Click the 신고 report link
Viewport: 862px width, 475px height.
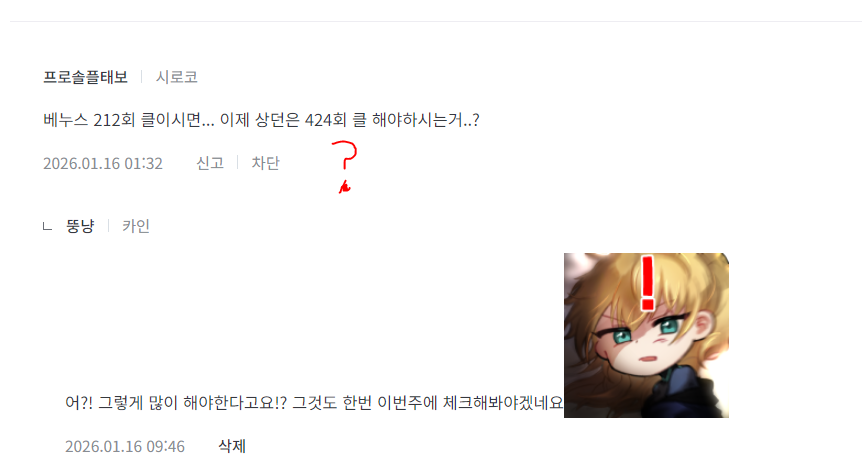coord(210,163)
